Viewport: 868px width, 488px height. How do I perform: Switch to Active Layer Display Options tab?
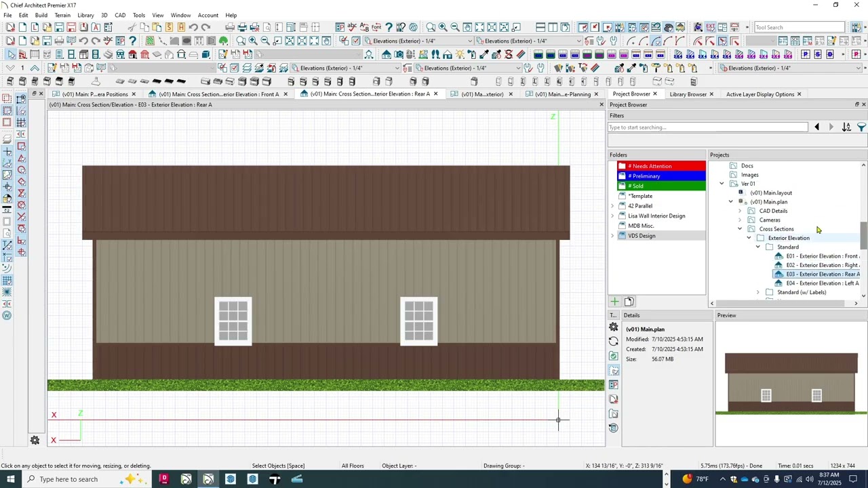click(759, 94)
